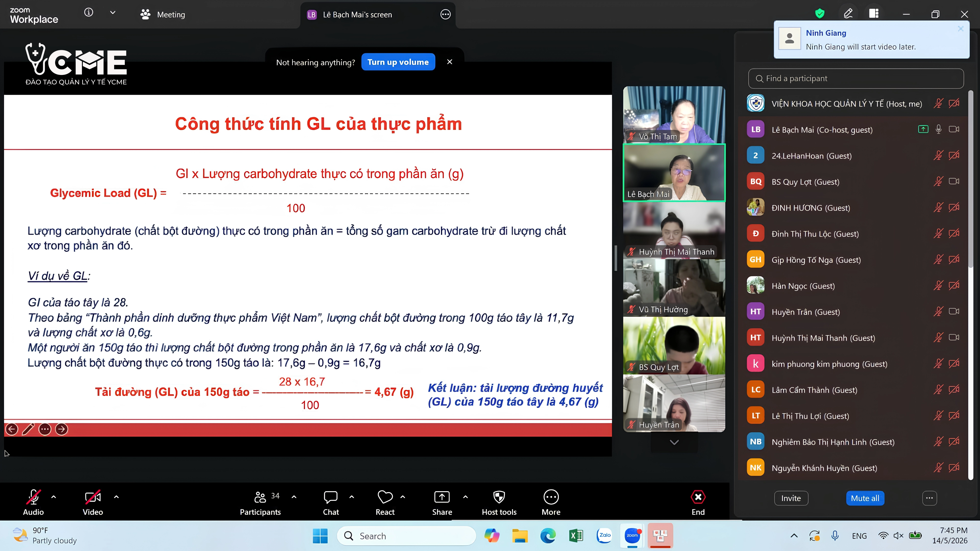Viewport: 980px width, 551px height.
Task: Click the Windows taskbar Search box
Action: 406,536
